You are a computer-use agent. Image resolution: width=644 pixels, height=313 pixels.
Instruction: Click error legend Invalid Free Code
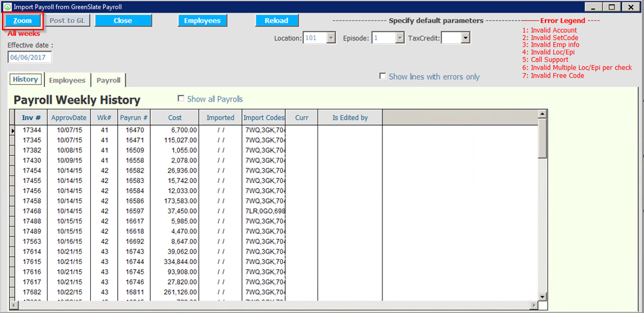553,75
